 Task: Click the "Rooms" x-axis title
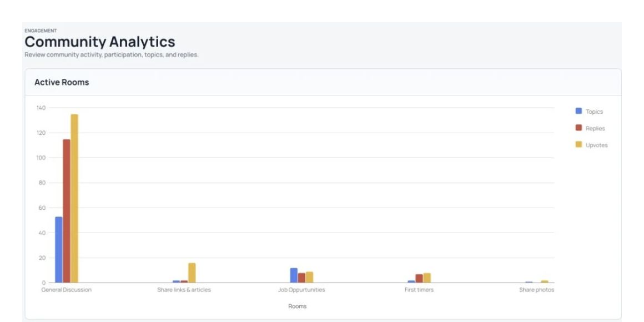coord(298,306)
